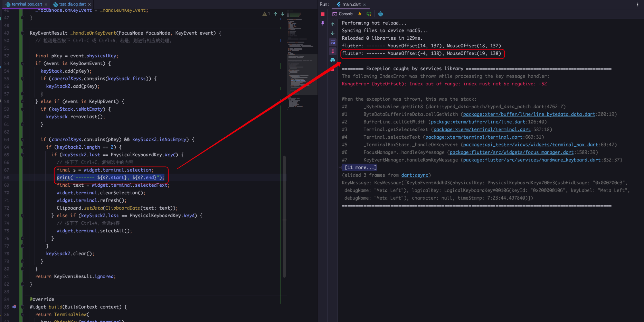Print console output via printer icon
The width and height of the screenshot is (644, 322).
click(x=333, y=60)
